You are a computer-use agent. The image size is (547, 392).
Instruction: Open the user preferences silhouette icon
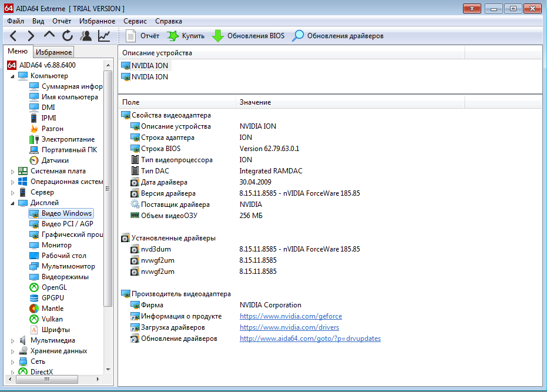click(85, 36)
